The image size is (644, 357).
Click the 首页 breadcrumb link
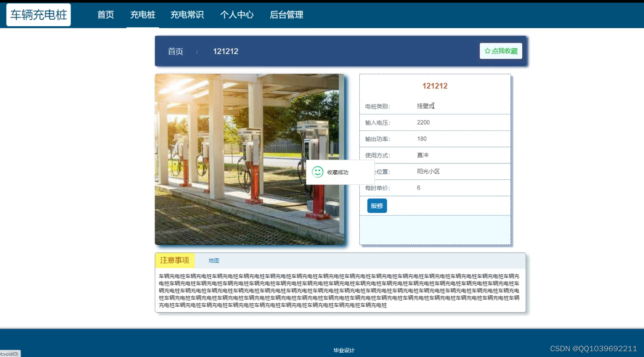[x=175, y=51]
